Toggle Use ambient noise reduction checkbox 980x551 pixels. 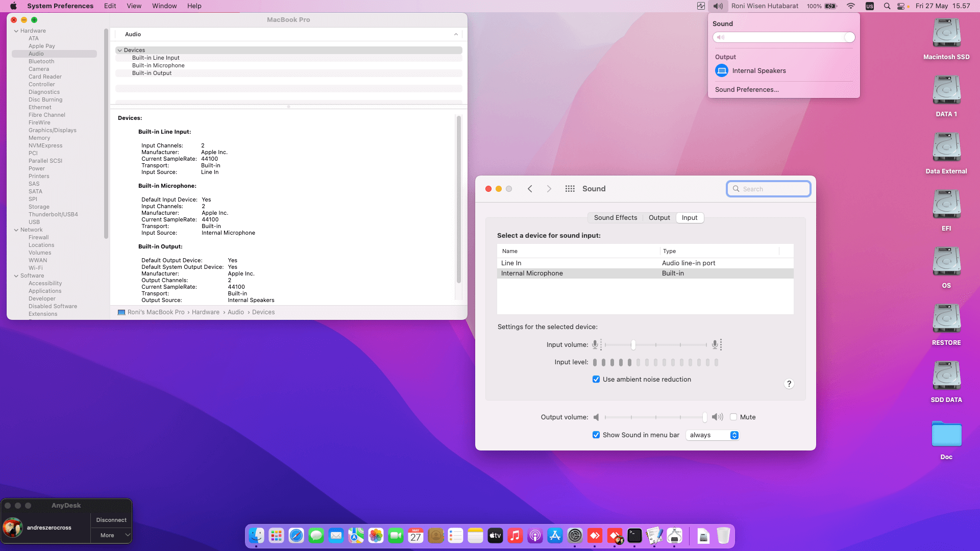click(x=596, y=380)
